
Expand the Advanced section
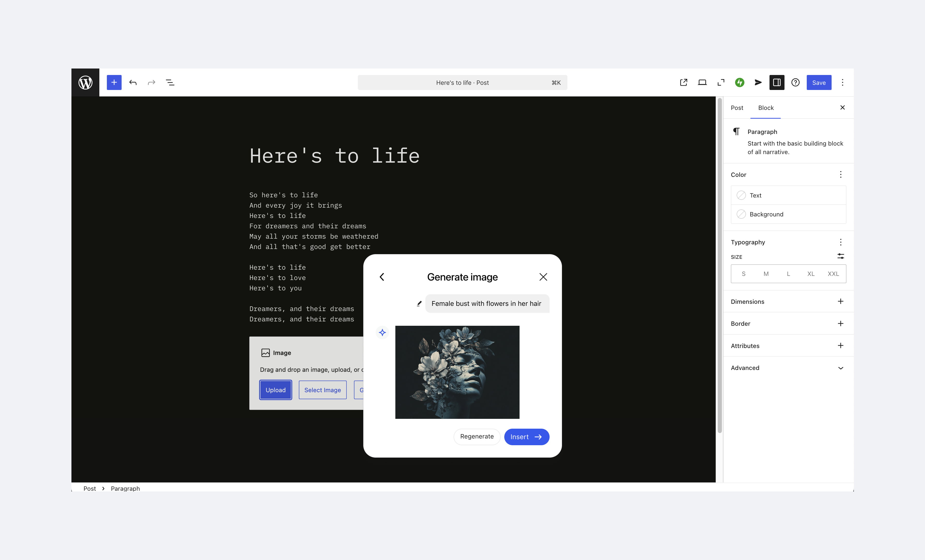841,368
